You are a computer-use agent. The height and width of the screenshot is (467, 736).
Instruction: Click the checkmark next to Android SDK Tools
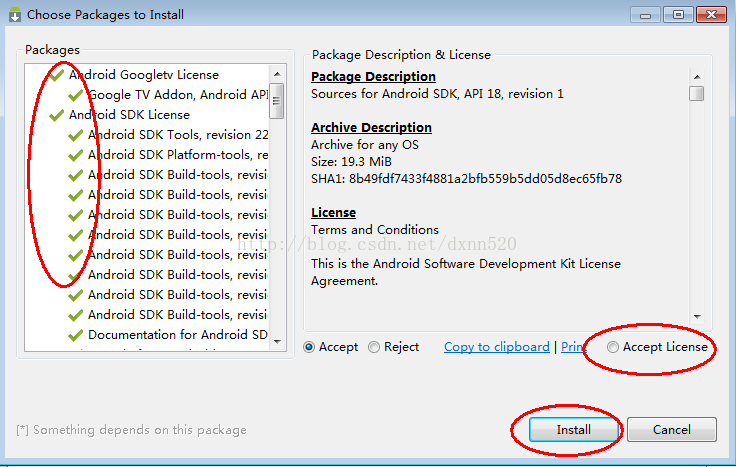click(76, 135)
